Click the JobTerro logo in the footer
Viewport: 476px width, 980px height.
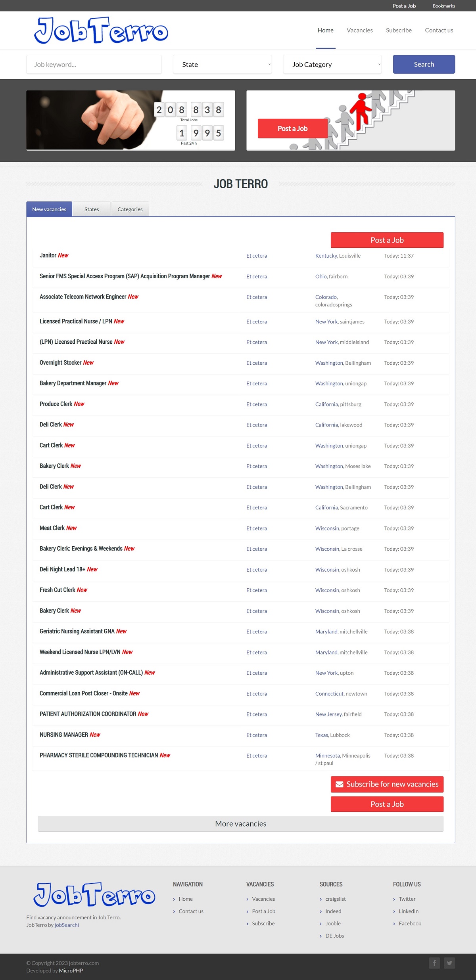(94, 894)
